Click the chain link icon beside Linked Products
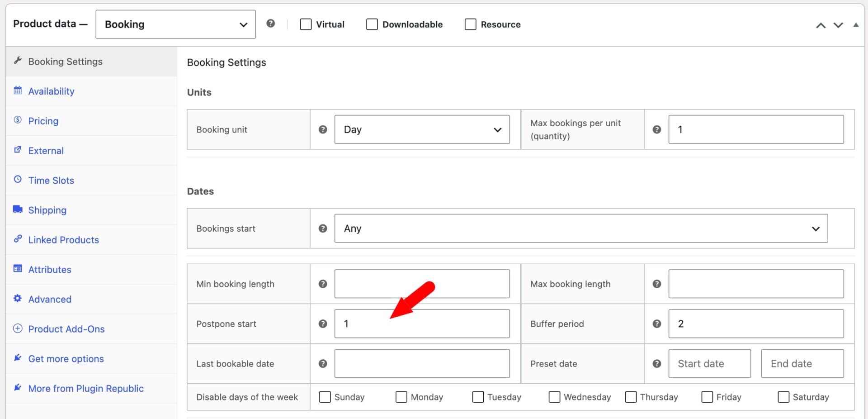The width and height of the screenshot is (868, 419). 18,238
